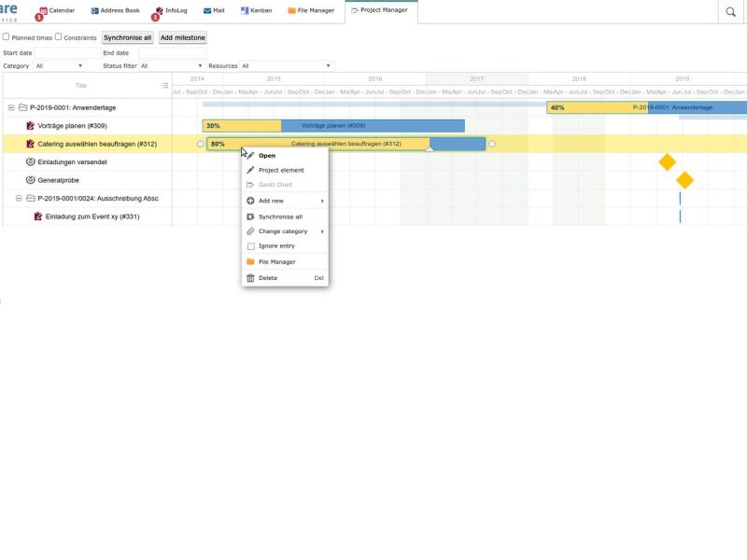Select the Einladungen versendet milestone diamond
747x560 pixels.
(x=667, y=161)
